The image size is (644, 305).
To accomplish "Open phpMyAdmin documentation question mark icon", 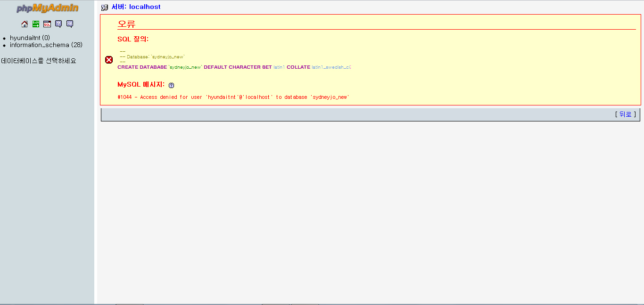I will click(58, 24).
